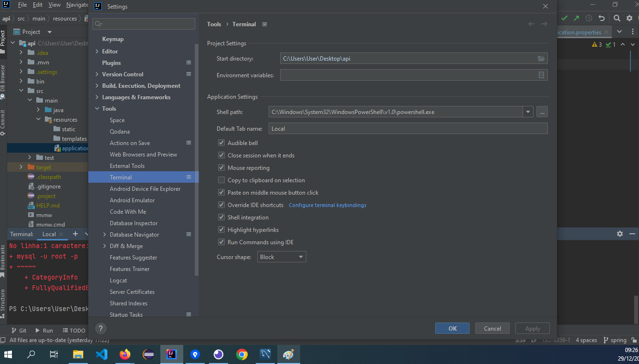
Task: Click Git push green arrow icon
Action: (576, 18)
